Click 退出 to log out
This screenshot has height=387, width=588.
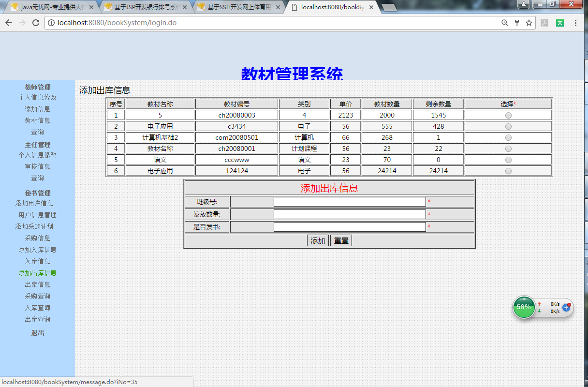37,333
